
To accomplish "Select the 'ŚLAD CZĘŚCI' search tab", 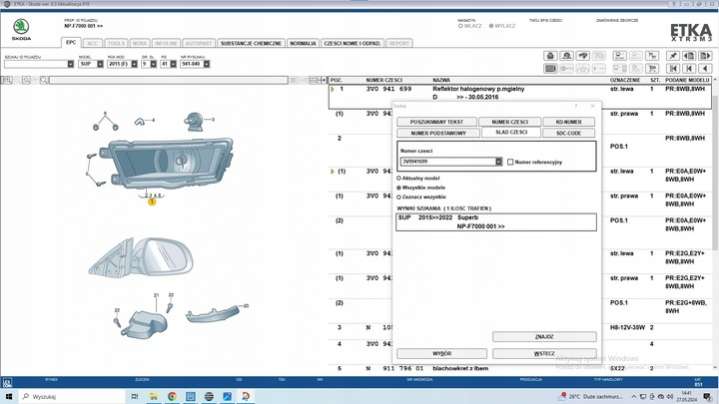I will (511, 132).
